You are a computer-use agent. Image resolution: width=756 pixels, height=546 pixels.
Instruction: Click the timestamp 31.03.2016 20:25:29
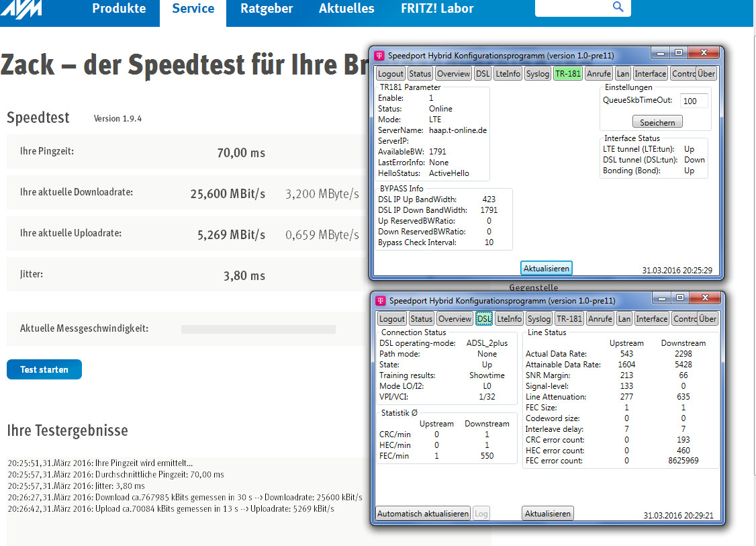coord(677,271)
